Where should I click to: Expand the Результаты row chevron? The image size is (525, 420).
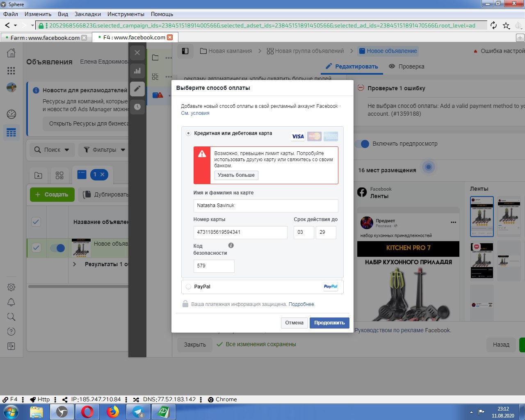click(x=74, y=264)
